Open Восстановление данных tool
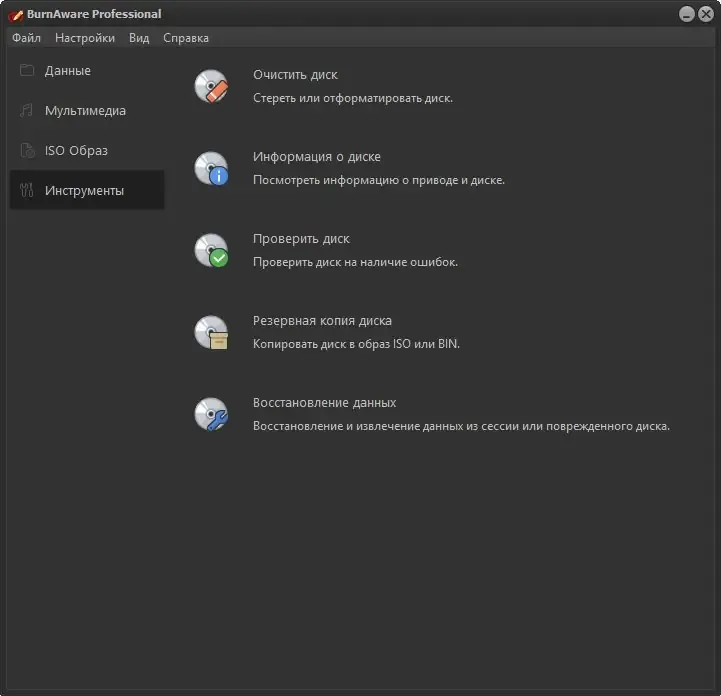This screenshot has height=696, width=721. 325,402
